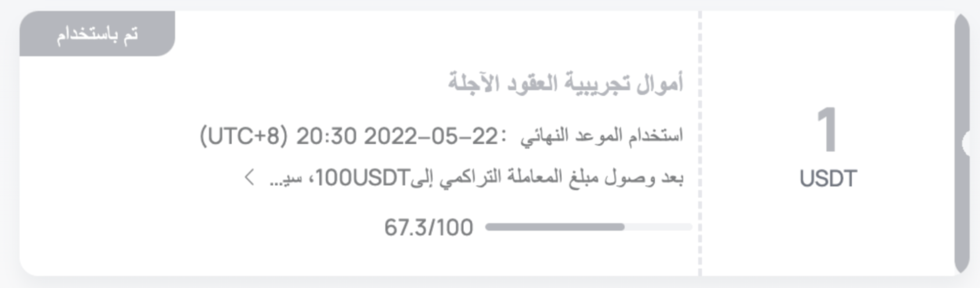The width and height of the screenshot is (980, 288).
Task: Click the USDT currency label
Action: pyautogui.click(x=828, y=179)
